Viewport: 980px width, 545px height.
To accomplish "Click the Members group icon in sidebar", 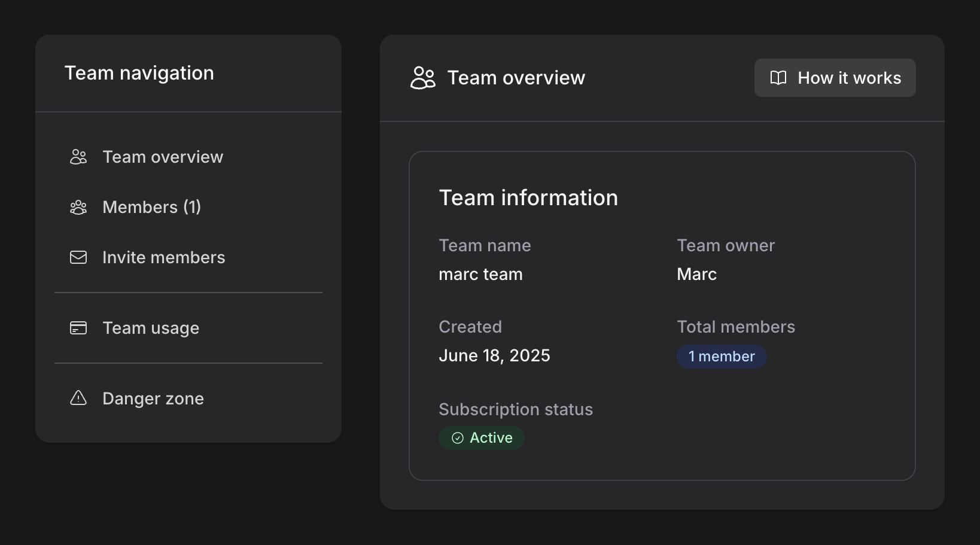I will tap(78, 207).
